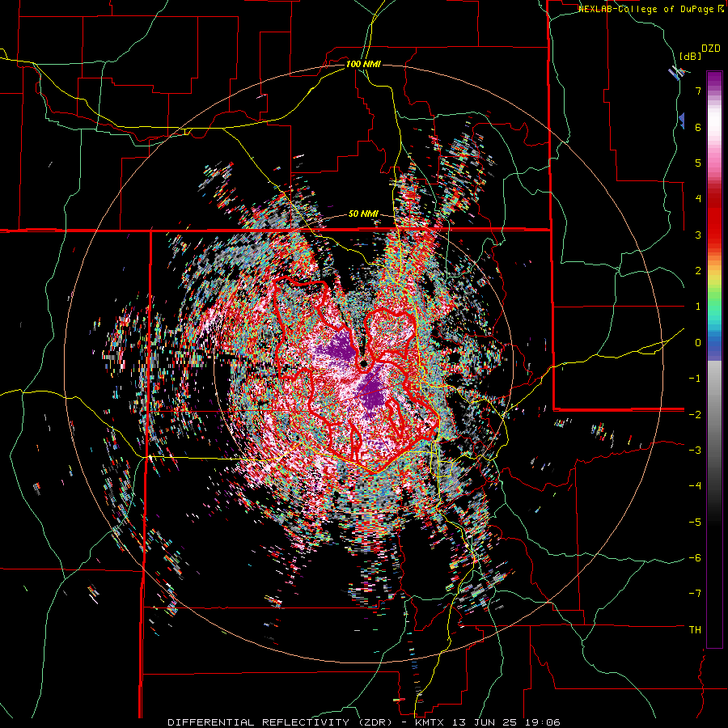Click the 3 dB value on the scale
This screenshot has height=728, width=728.
point(698,235)
